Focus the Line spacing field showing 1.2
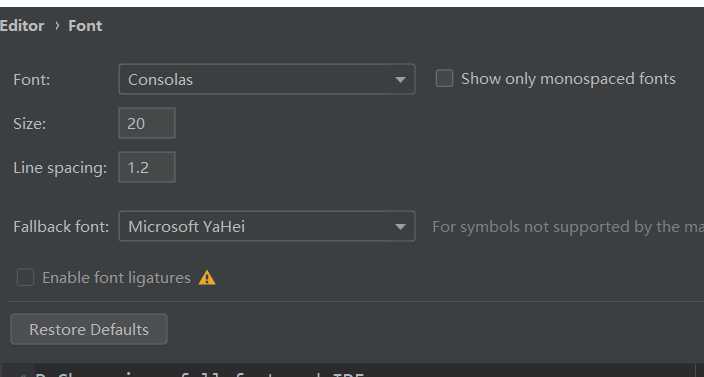Viewport: 704px width, 377px height. coord(147,167)
